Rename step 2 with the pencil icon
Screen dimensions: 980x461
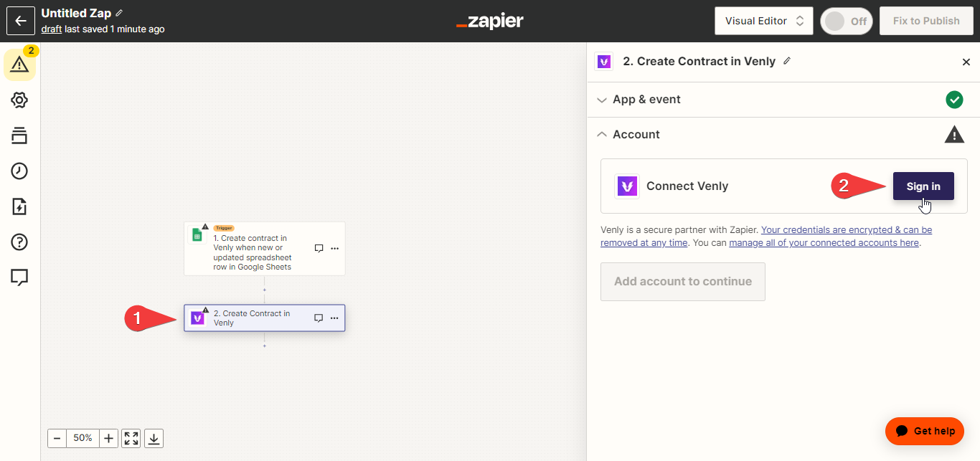787,61
